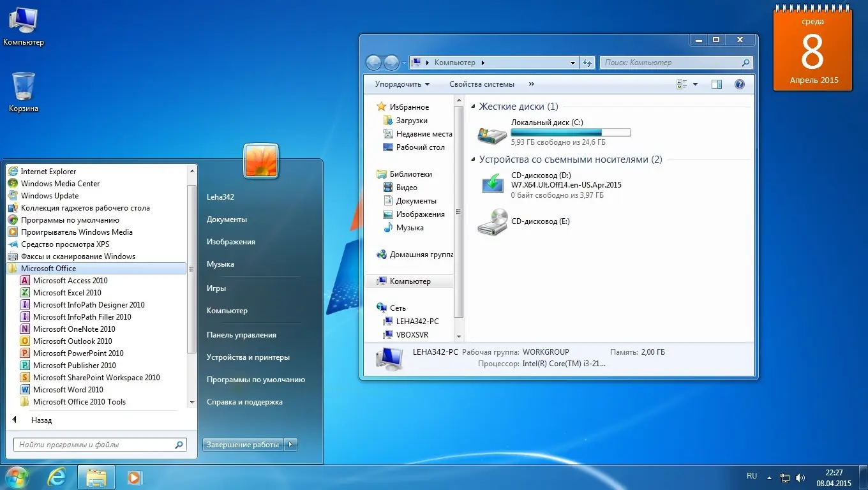This screenshot has height=490, width=868.
Task: Toggle the preview pane in Explorer
Action: coord(716,84)
